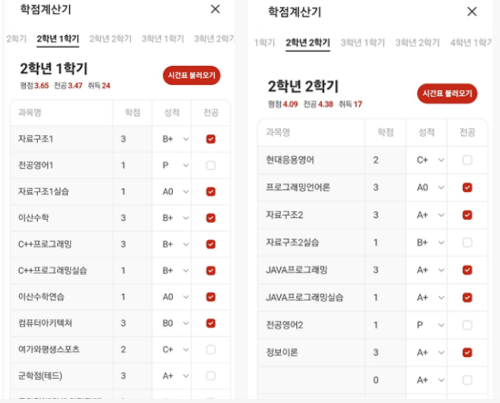Image resolution: width=500 pixels, height=403 pixels.
Task: Open the 2학년 2학기 tab in the right panel
Action: pos(308,43)
